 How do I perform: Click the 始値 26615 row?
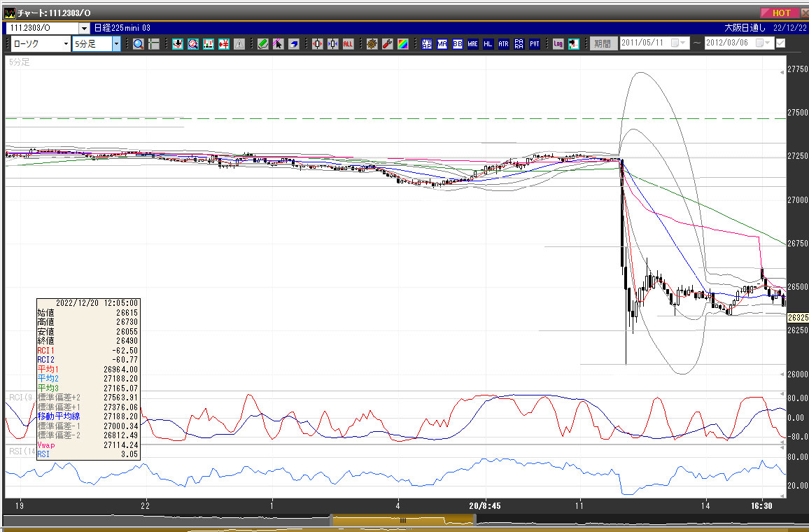pos(87,313)
